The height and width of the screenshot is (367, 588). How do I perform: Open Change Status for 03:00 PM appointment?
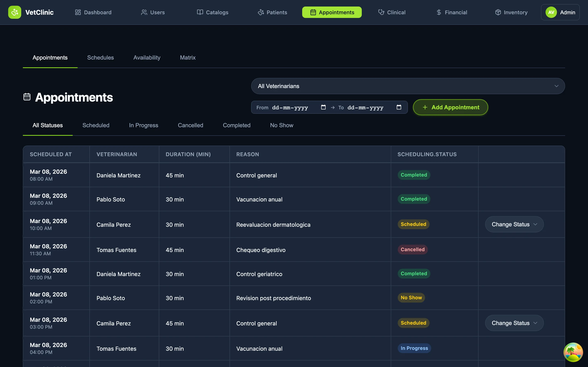click(514, 323)
